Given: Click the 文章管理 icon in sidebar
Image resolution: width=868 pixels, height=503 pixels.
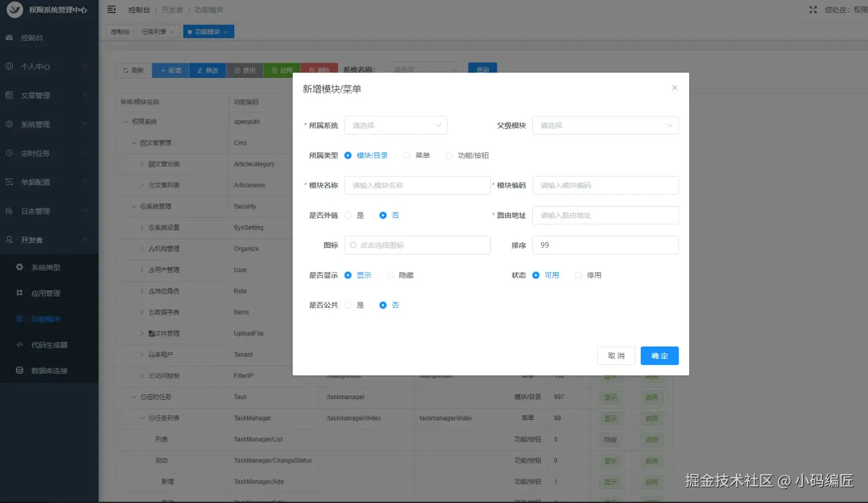Looking at the screenshot, I should point(9,95).
